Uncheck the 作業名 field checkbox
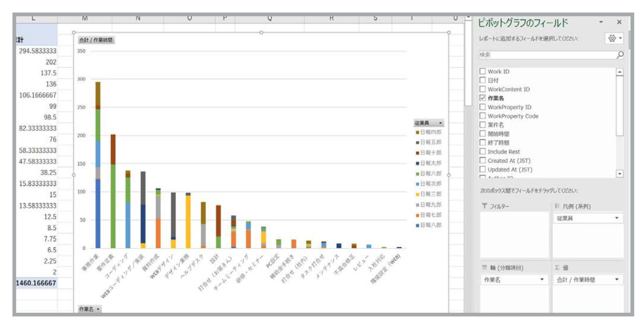The image size is (644, 327). [483, 98]
